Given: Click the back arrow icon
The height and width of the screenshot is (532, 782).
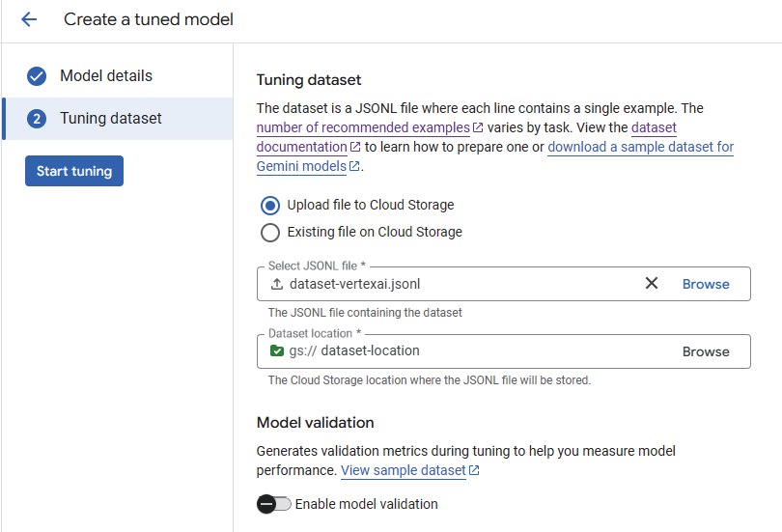Looking at the screenshot, I should point(29,19).
